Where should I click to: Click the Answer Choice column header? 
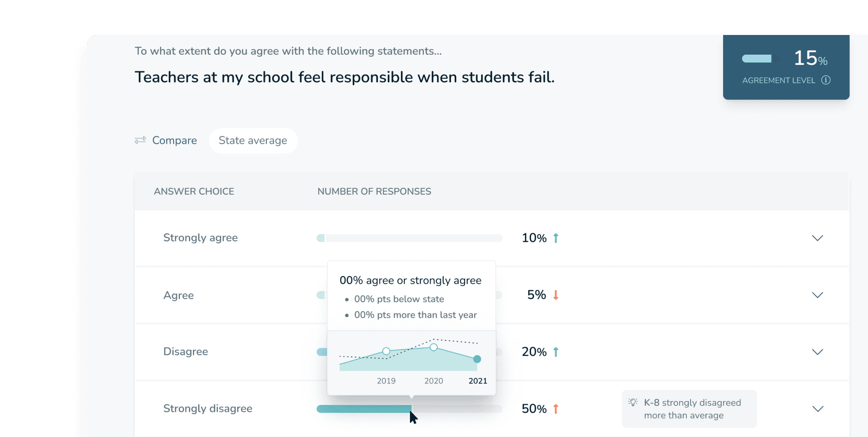(194, 192)
